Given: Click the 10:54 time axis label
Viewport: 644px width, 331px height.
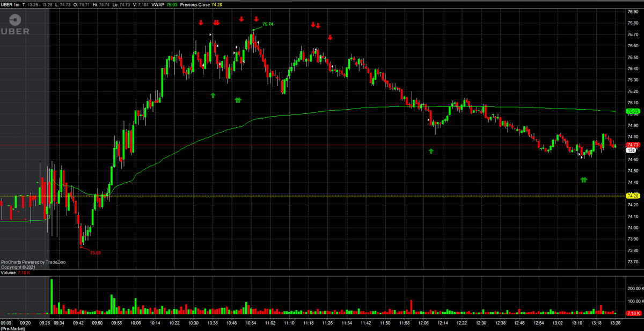Looking at the screenshot, I should pos(251,323).
